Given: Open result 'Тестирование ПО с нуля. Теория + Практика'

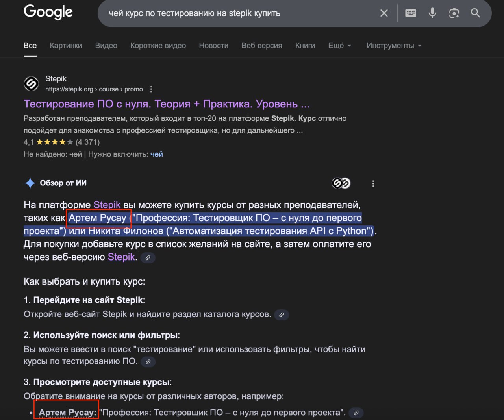Looking at the screenshot, I should click(x=167, y=104).
